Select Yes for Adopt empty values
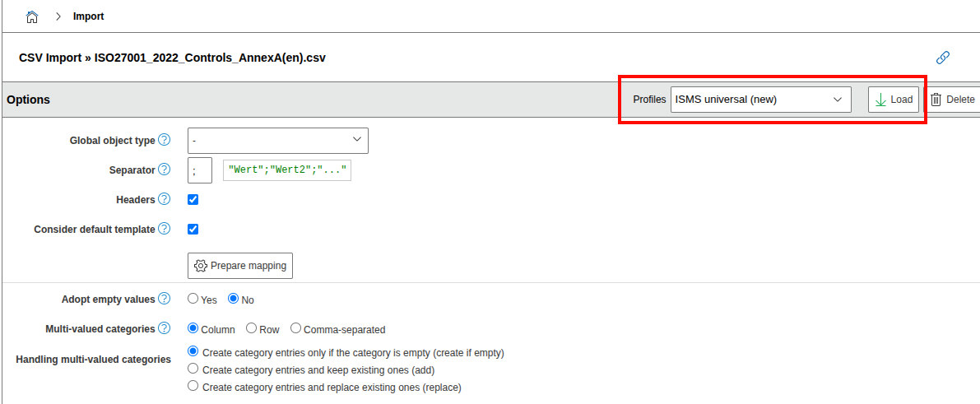Screen dimensions: 980x404 pyautogui.click(x=193, y=299)
